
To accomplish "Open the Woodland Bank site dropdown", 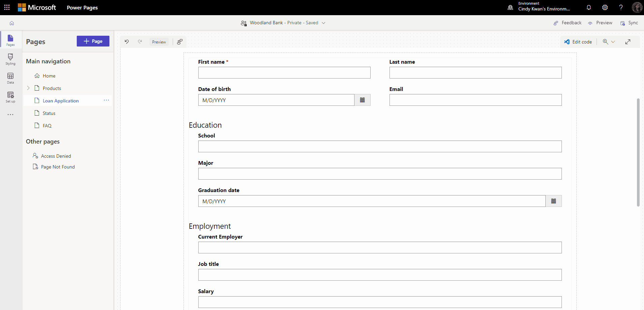I will point(323,23).
